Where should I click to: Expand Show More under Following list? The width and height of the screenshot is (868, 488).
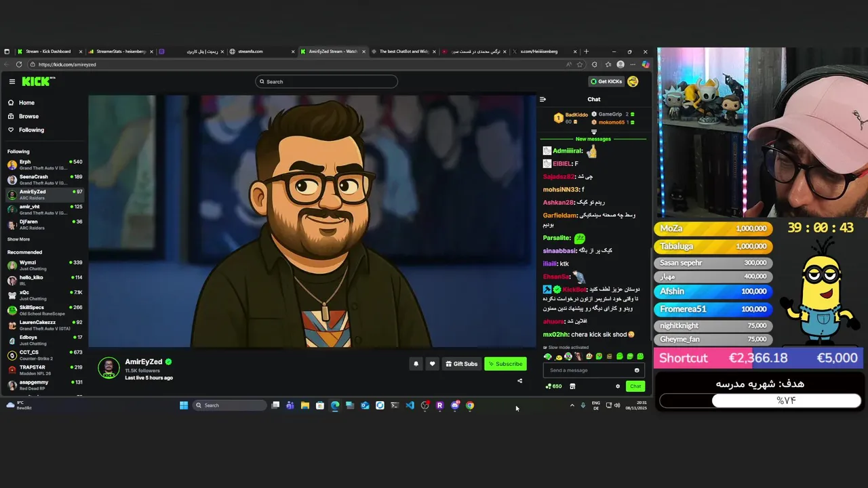[x=18, y=239]
